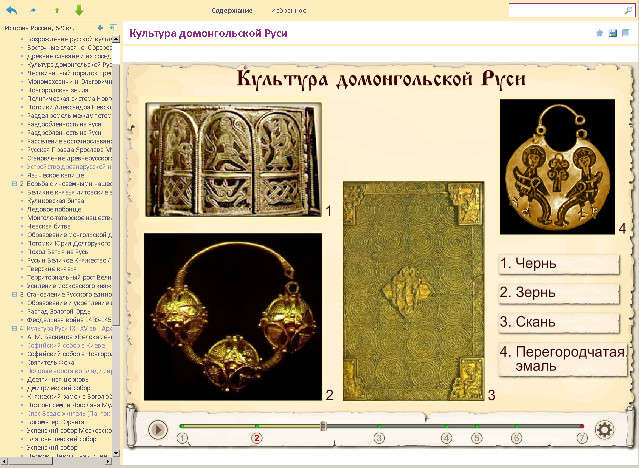
Task: Jump to timeline marker 7
Action: pyautogui.click(x=582, y=438)
